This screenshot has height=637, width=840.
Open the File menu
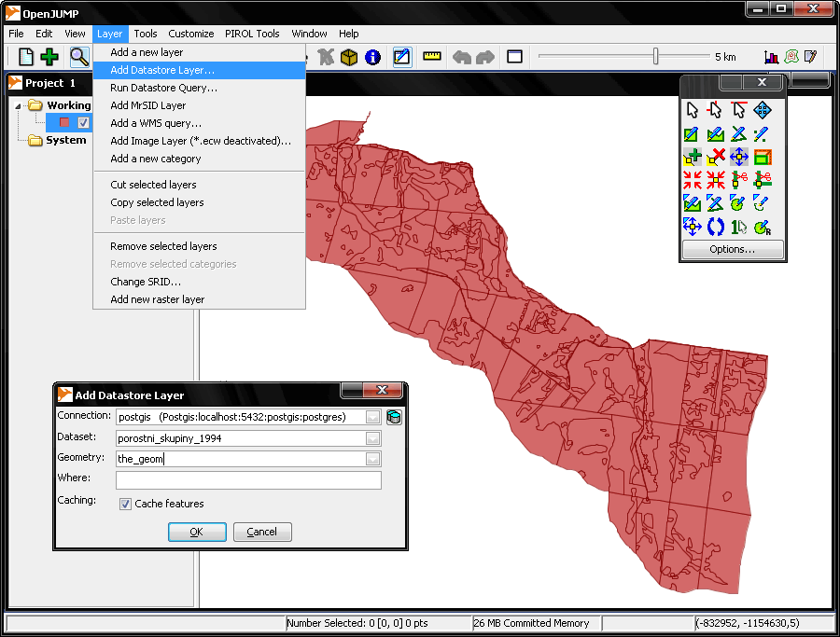pos(16,34)
